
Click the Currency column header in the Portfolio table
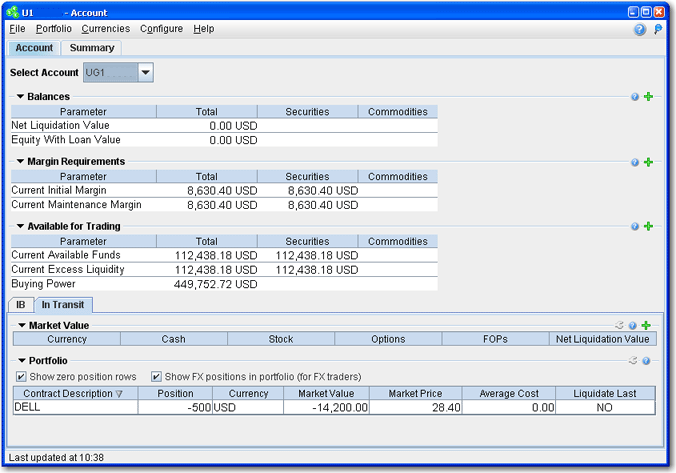click(248, 393)
